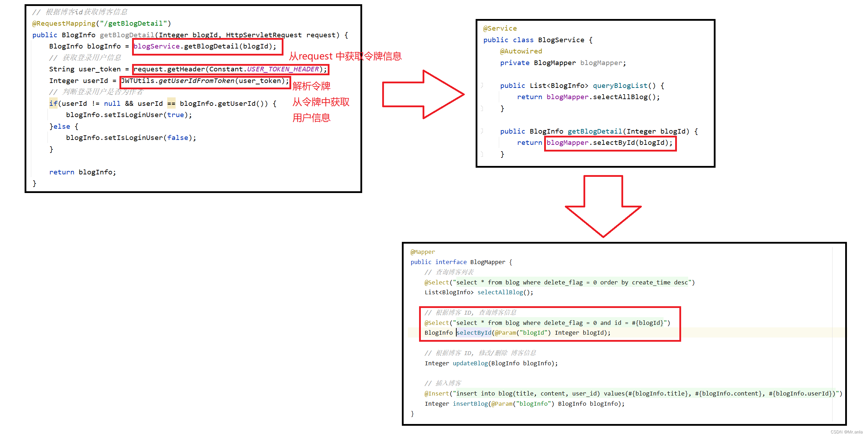Click the 'return blogInfo;' statement

82,172
